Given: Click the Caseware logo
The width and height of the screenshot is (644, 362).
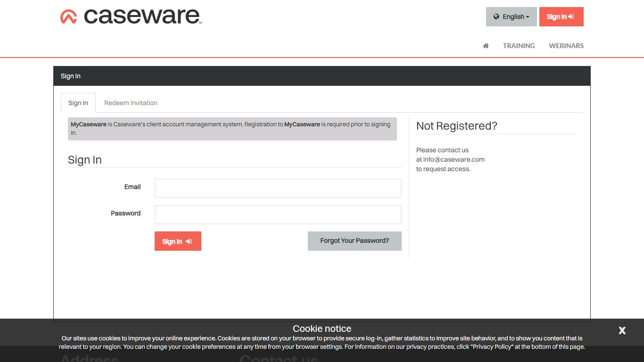Looking at the screenshot, I should 131,16.
